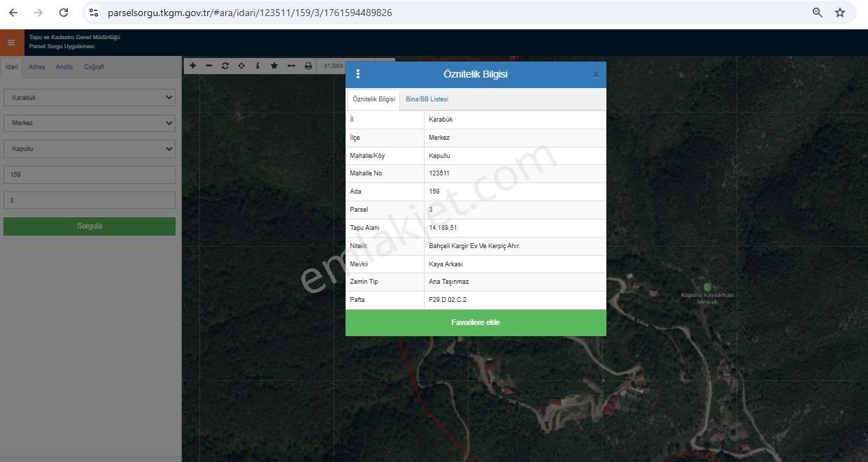
Task: Click the zoom out minus map tool
Action: [x=209, y=66]
